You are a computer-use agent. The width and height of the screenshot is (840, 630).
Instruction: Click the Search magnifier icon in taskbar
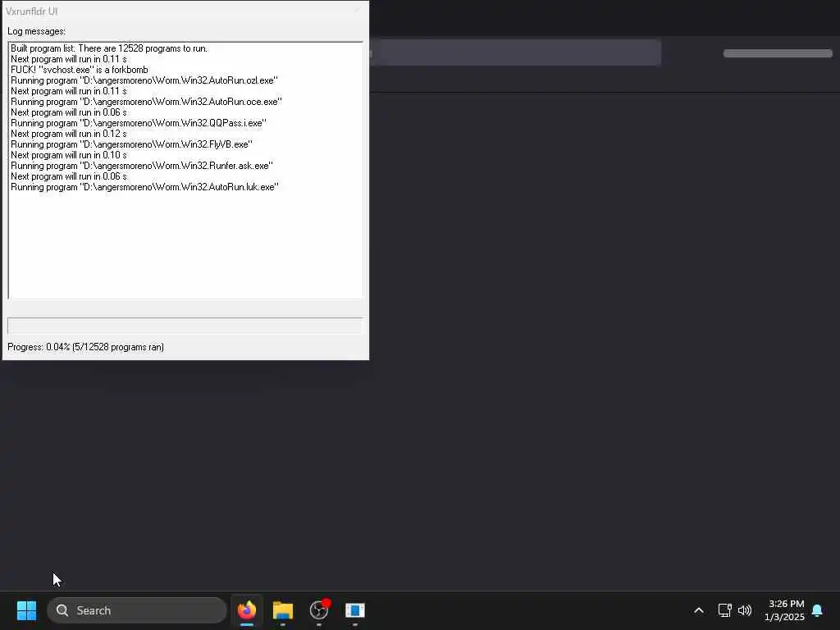point(62,610)
